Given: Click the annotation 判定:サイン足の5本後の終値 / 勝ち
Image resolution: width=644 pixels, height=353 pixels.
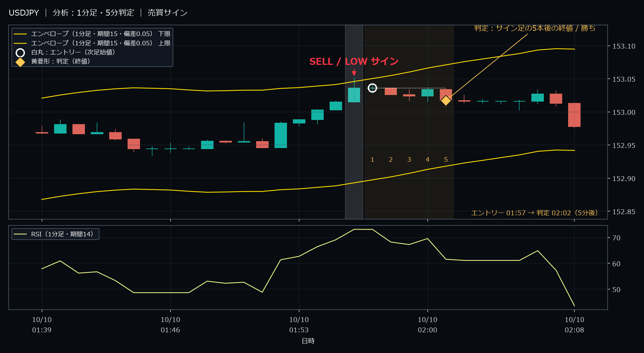Looking at the screenshot, I should (534, 28).
